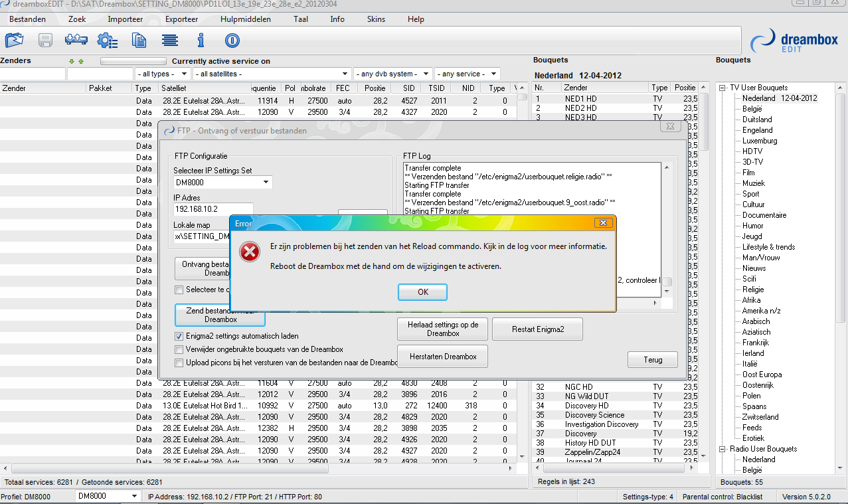Open the Skins menu
The image size is (848, 504).
(376, 19)
